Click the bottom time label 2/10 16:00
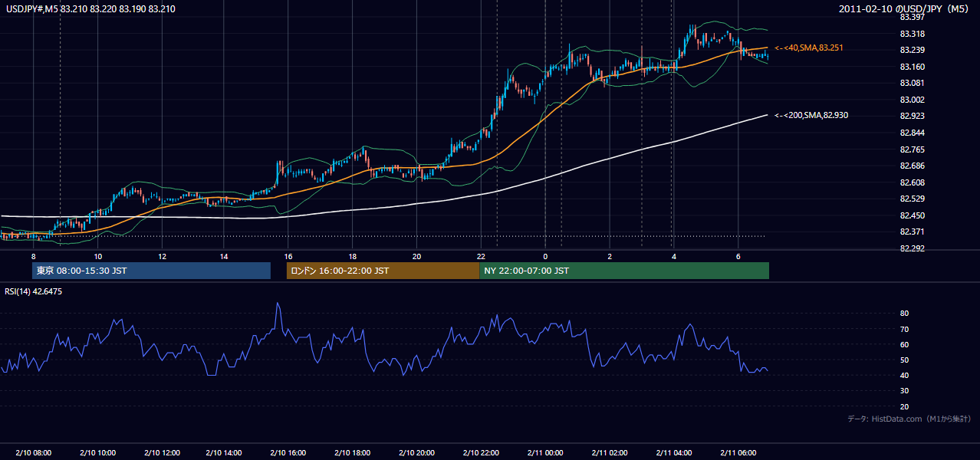This screenshot has height=460, width=980. [289, 453]
